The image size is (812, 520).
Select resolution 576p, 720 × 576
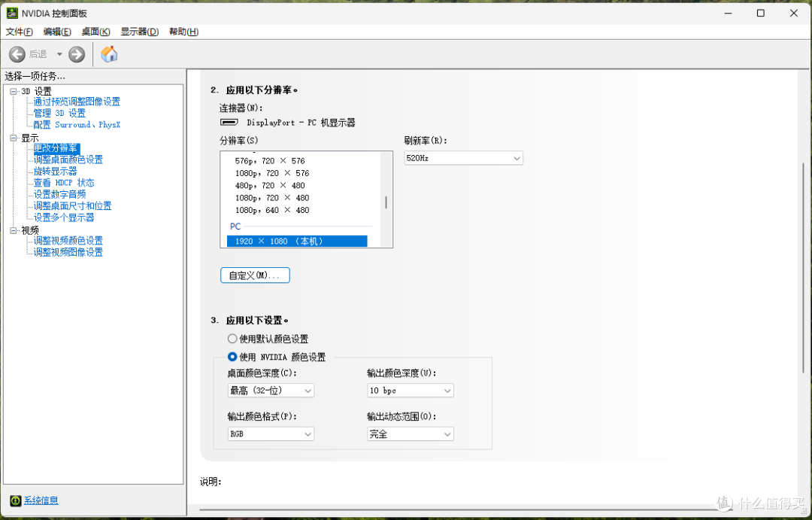pyautogui.click(x=270, y=161)
